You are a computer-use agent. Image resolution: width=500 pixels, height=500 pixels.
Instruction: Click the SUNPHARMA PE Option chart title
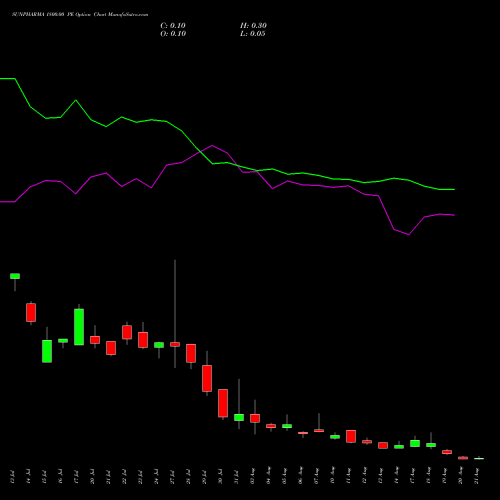[80, 15]
